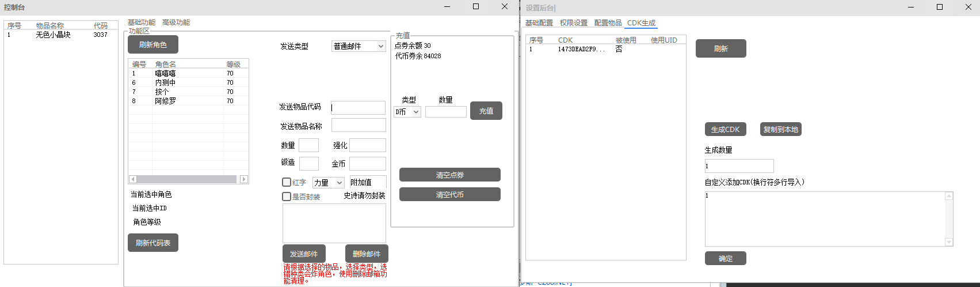
Task: Minimize the 控制台 window
Action: pos(448,7)
